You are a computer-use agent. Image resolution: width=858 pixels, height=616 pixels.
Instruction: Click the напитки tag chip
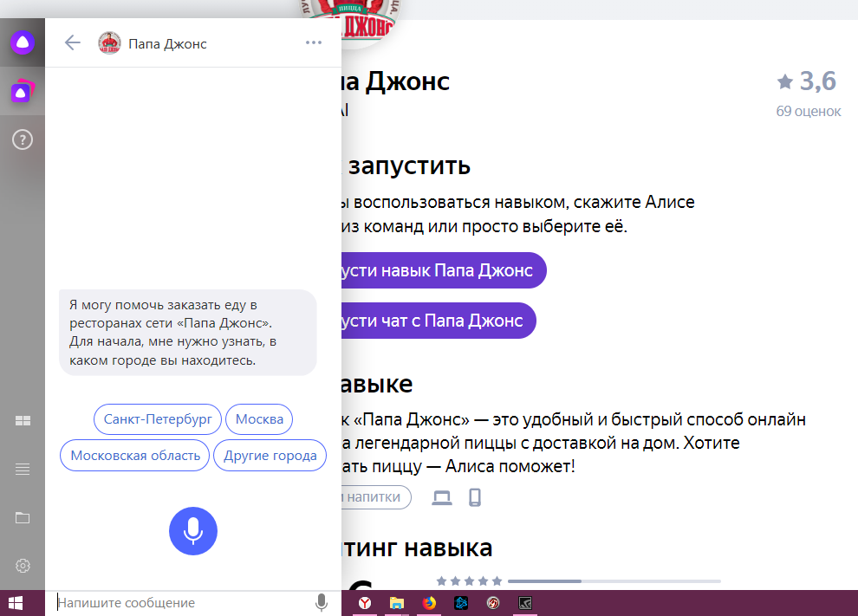click(x=376, y=497)
